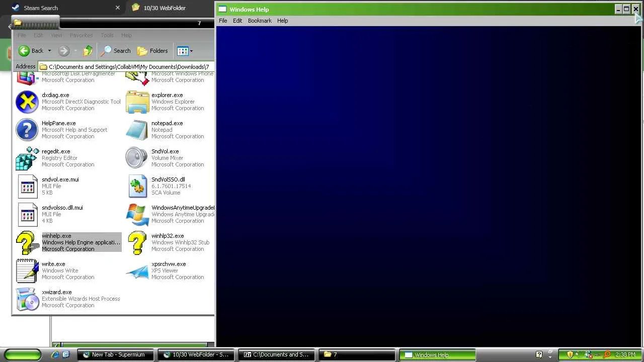Click the Windows Help taskbar button
Viewport: 644px width, 362px height.
click(x=437, y=354)
